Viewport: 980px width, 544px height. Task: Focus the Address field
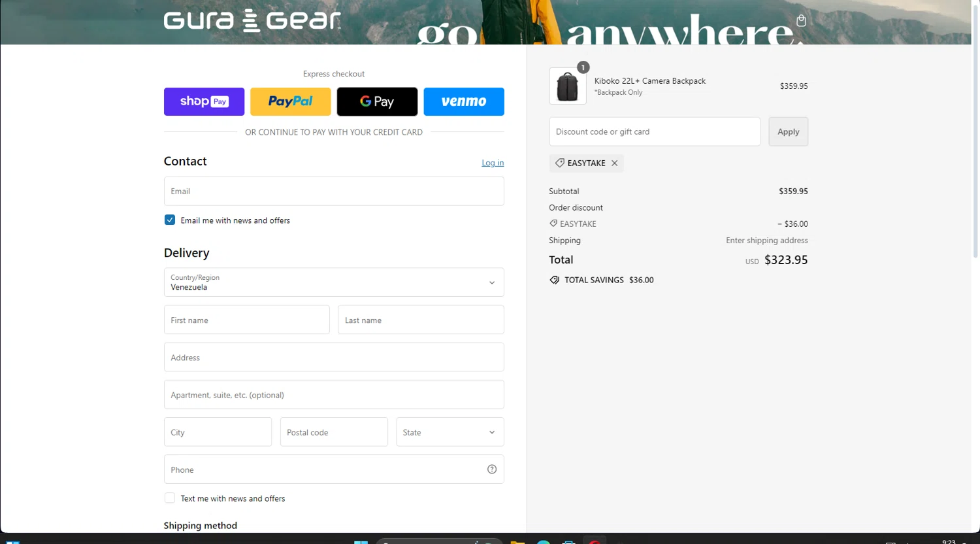click(334, 358)
